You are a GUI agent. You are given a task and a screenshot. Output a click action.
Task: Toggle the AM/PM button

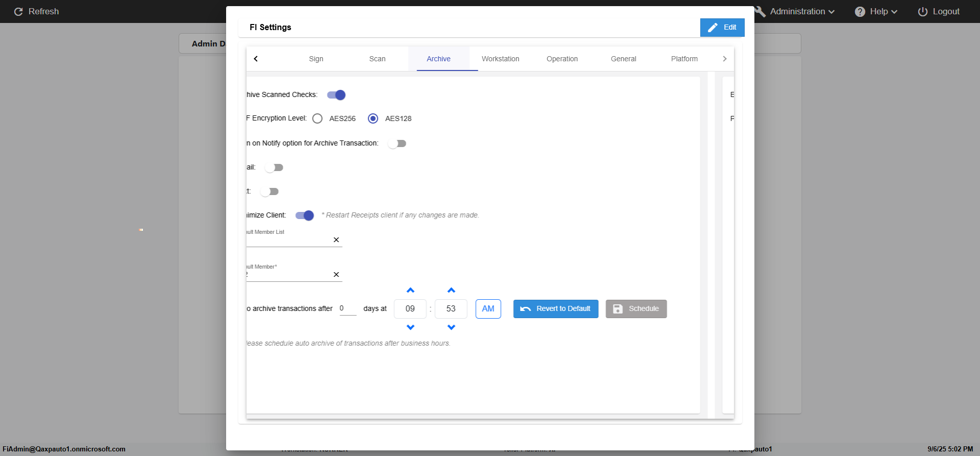[x=488, y=309]
